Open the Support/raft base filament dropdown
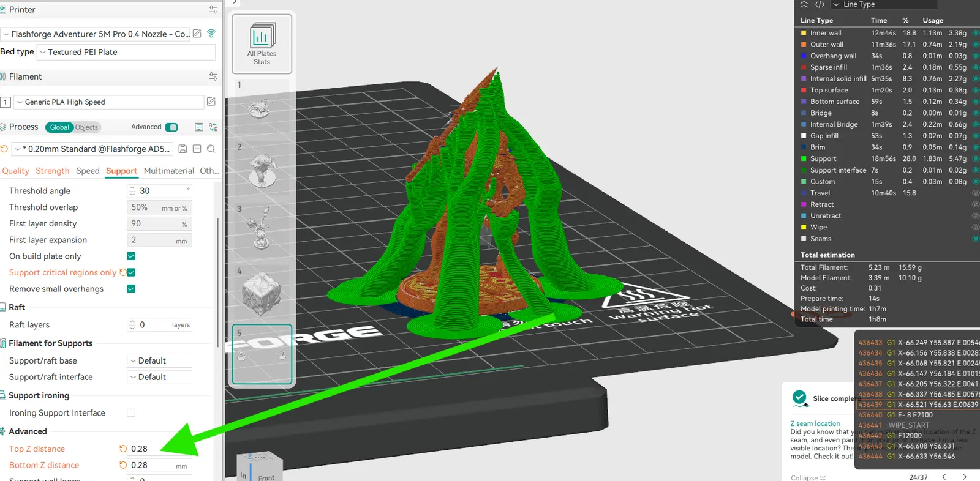The width and height of the screenshot is (980, 481). (x=159, y=360)
